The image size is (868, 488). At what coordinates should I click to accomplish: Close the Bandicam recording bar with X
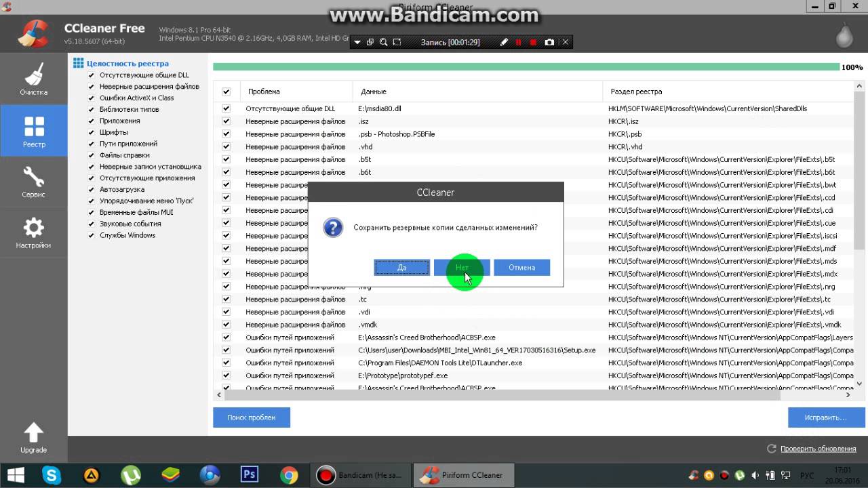coord(565,42)
